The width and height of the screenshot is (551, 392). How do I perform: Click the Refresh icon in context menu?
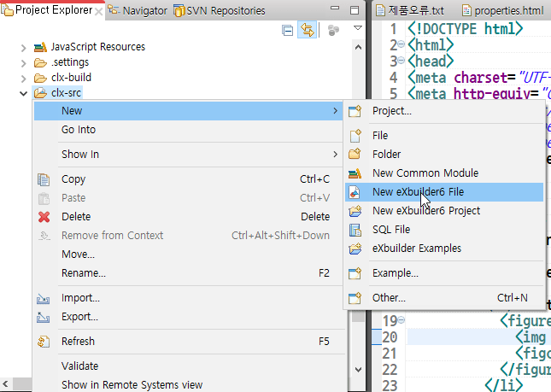[x=44, y=342]
